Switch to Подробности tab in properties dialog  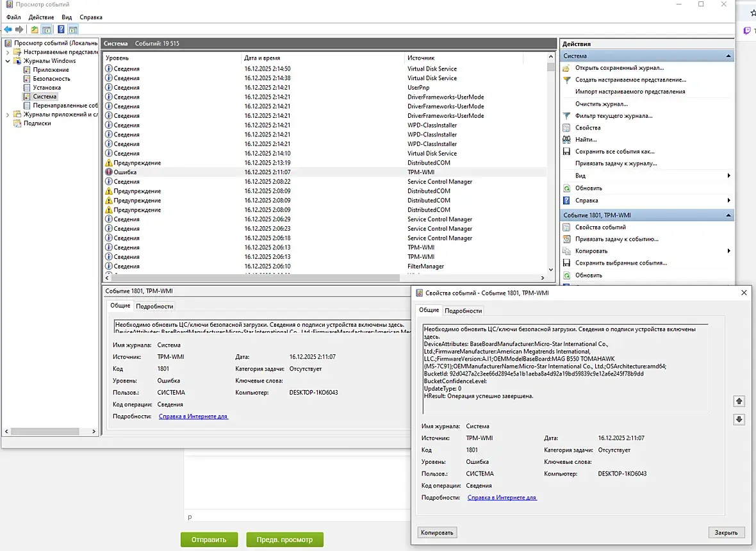[x=463, y=311]
